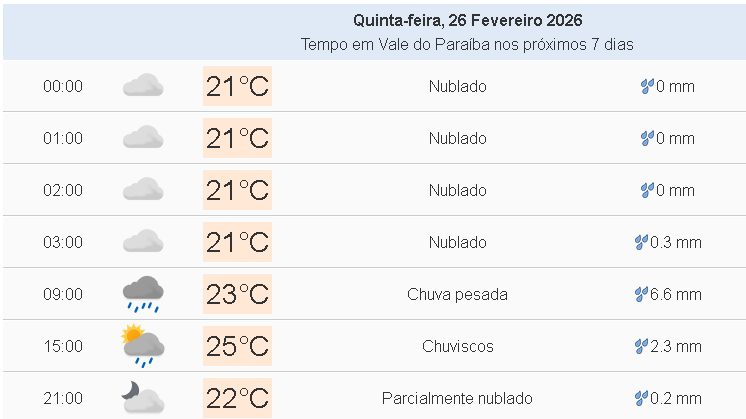Viewport: 746px width, 419px height.
Task: Select the 23°C temperature at 09:00
Action: [237, 294]
